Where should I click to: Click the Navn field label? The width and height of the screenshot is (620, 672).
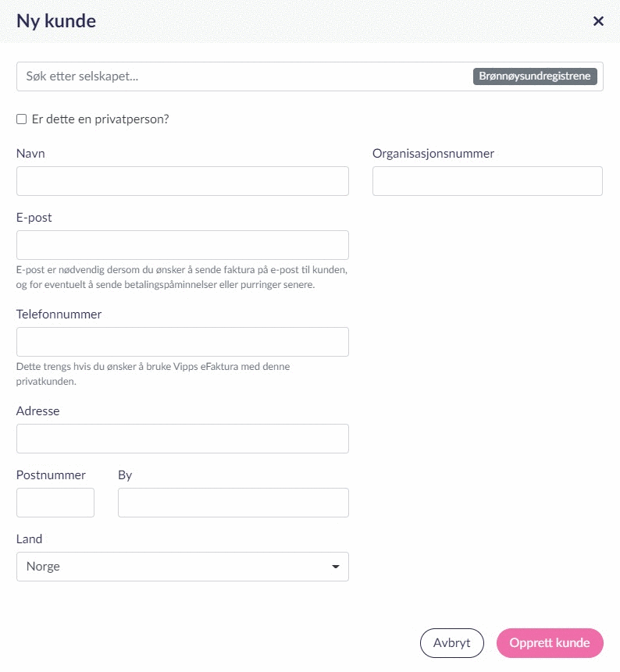coord(30,154)
